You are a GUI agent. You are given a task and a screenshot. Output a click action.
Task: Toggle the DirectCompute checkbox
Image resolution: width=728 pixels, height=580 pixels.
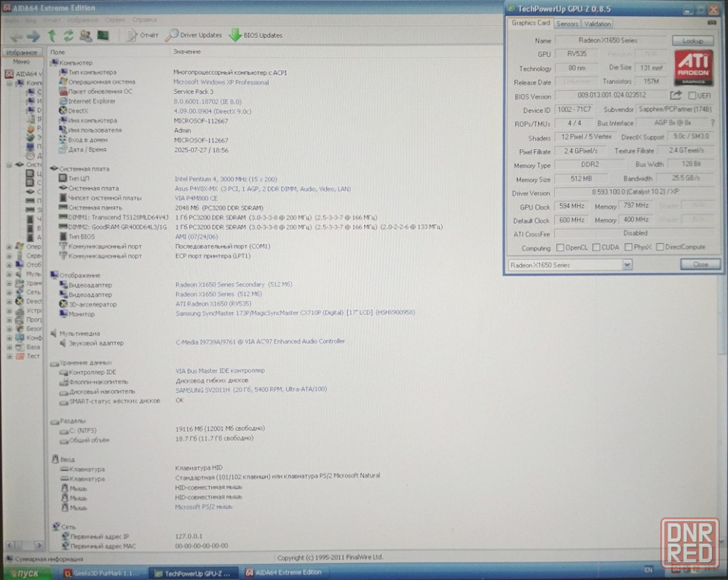[x=660, y=247]
